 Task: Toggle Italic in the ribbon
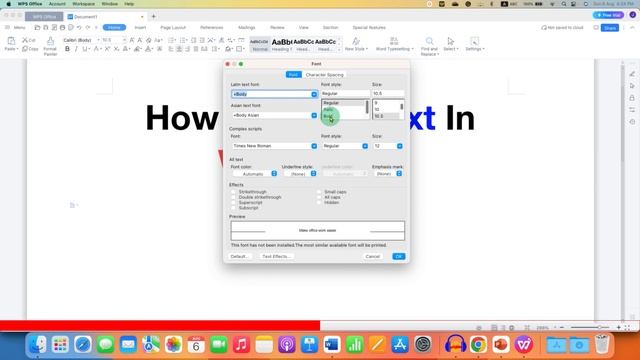pyautogui.click(x=76, y=49)
